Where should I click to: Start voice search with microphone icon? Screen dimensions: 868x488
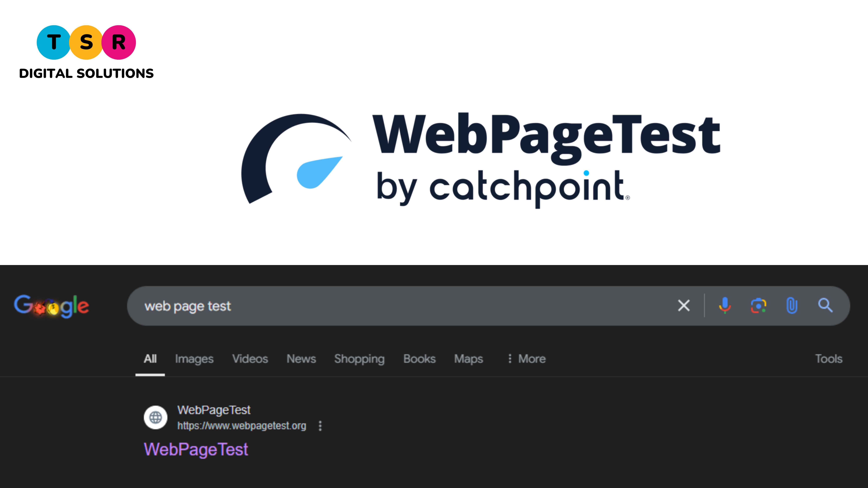pos(725,306)
